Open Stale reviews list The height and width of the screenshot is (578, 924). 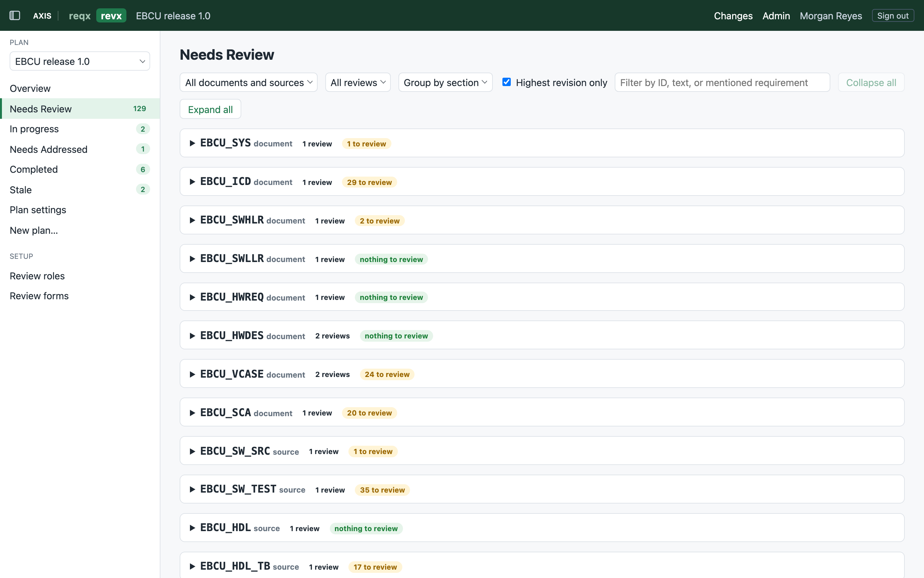pyautogui.click(x=80, y=189)
